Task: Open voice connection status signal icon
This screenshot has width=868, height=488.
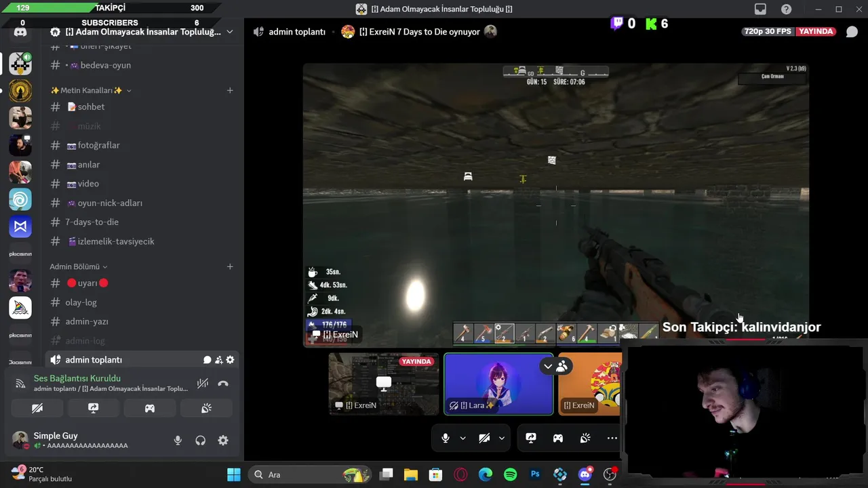Action: [x=20, y=384]
